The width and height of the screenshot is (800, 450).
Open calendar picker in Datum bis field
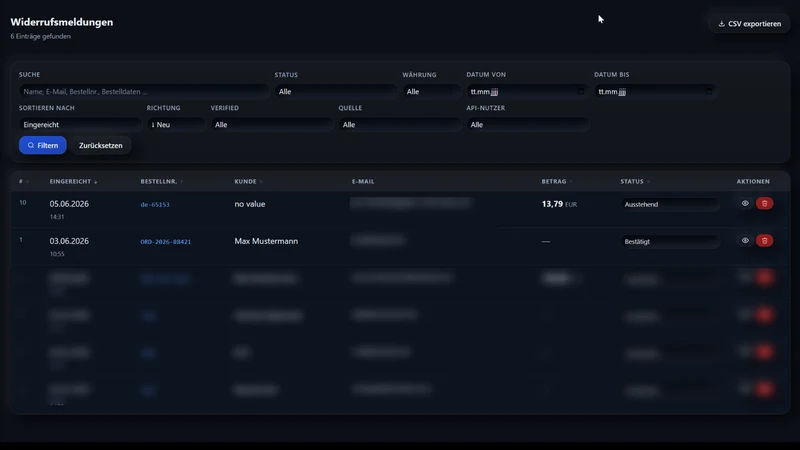[709, 91]
